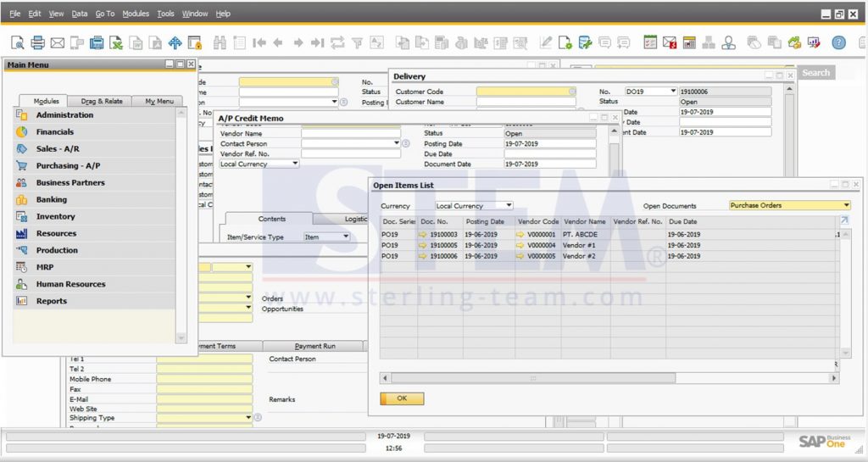Click the Print toolbar icon
Viewport: 868px width, 462px height.
(x=37, y=42)
